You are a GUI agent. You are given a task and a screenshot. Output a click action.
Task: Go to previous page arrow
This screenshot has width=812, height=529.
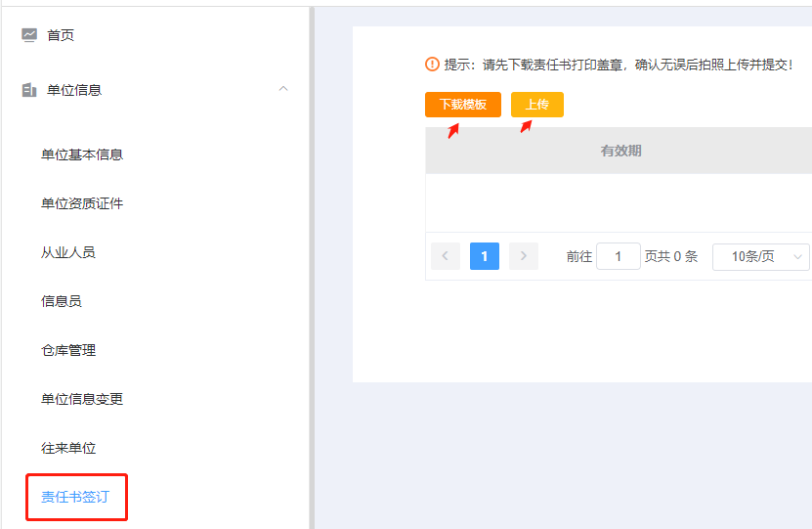(446, 256)
